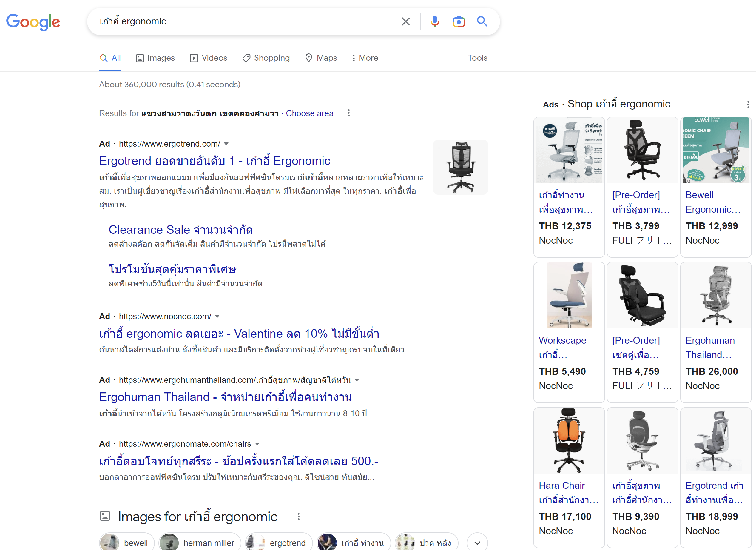Select the ergotrend image filter chip
The height and width of the screenshot is (550, 756).
tap(279, 542)
